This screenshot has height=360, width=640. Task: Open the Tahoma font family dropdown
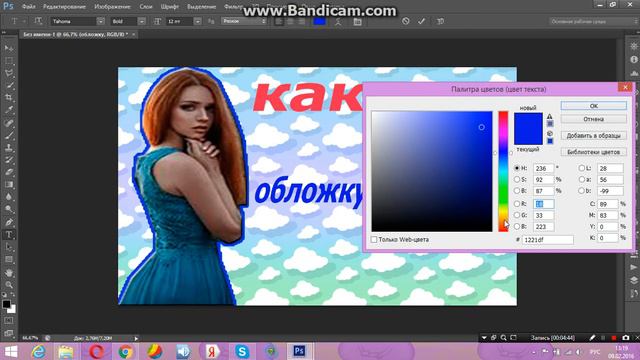tap(100, 21)
